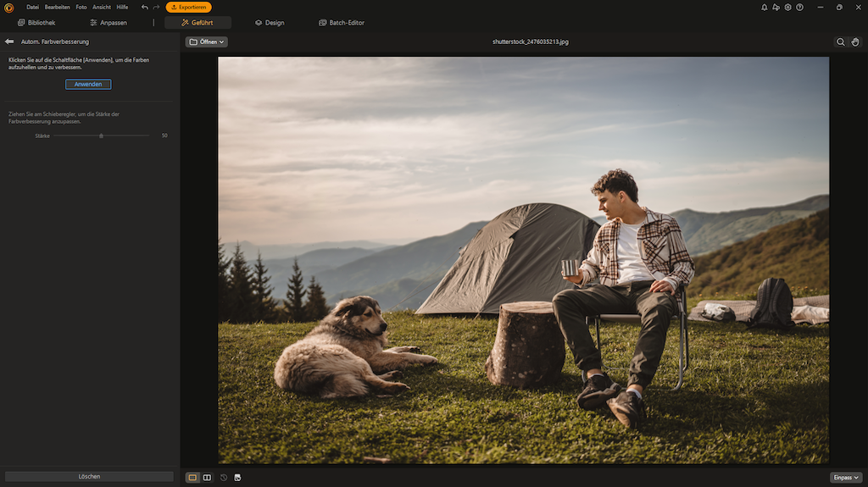Click the Stärke slider handle
The height and width of the screenshot is (487, 868).
pyautogui.click(x=101, y=136)
